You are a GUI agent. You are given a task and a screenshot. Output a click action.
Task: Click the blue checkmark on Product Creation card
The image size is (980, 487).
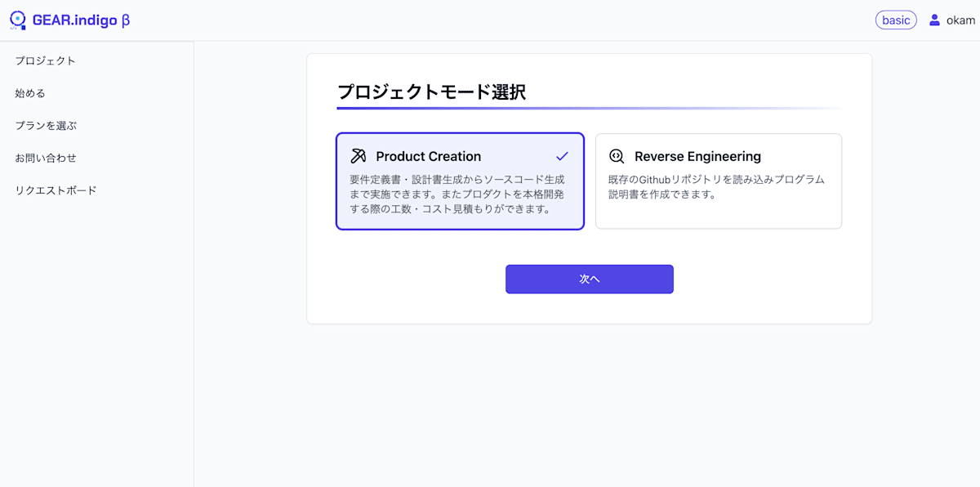point(560,155)
